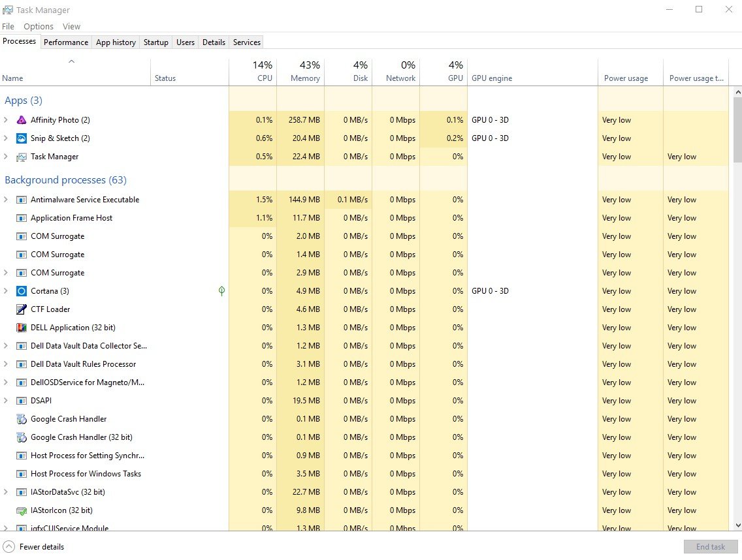Click the Google Crash Handler (32 bit) icon

click(x=22, y=437)
